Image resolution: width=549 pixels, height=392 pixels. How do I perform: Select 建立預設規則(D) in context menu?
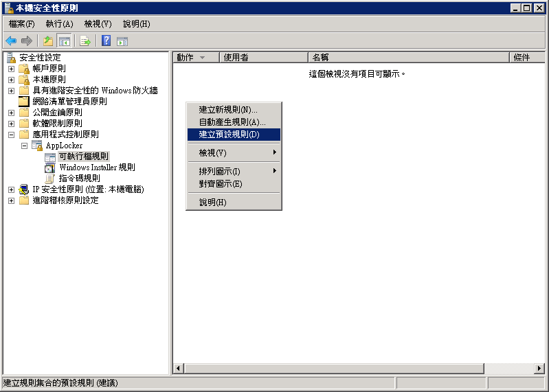tap(234, 135)
